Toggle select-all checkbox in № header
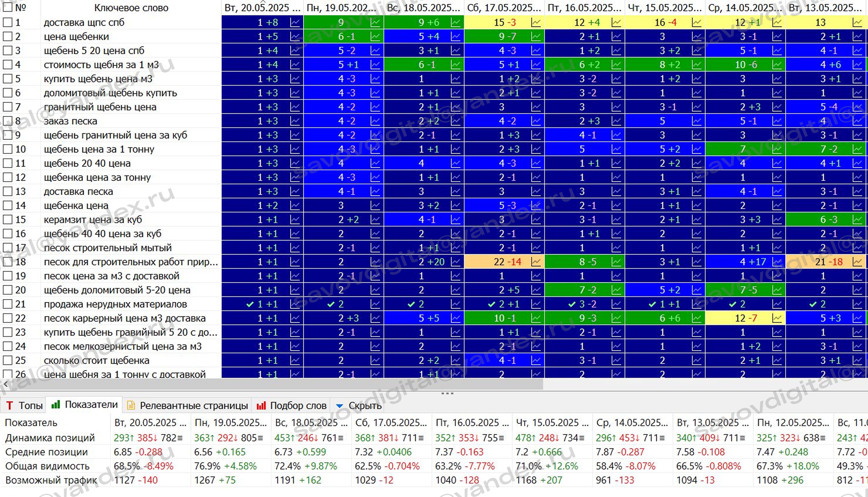 pos(8,7)
